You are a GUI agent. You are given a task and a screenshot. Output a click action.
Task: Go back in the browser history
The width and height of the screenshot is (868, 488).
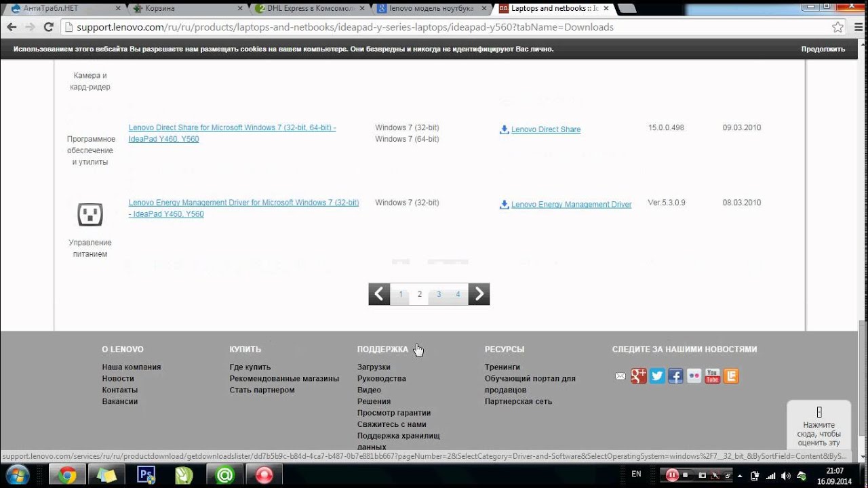(12, 27)
